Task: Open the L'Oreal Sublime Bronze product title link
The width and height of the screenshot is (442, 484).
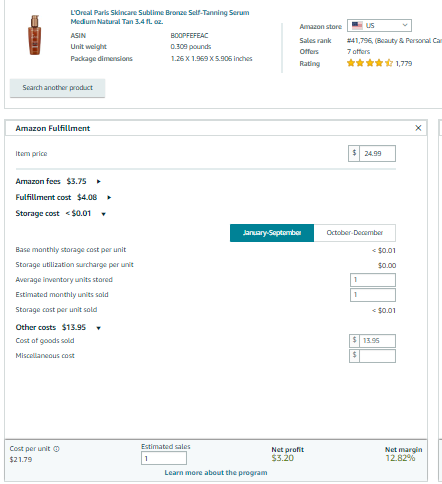Action: pos(160,17)
